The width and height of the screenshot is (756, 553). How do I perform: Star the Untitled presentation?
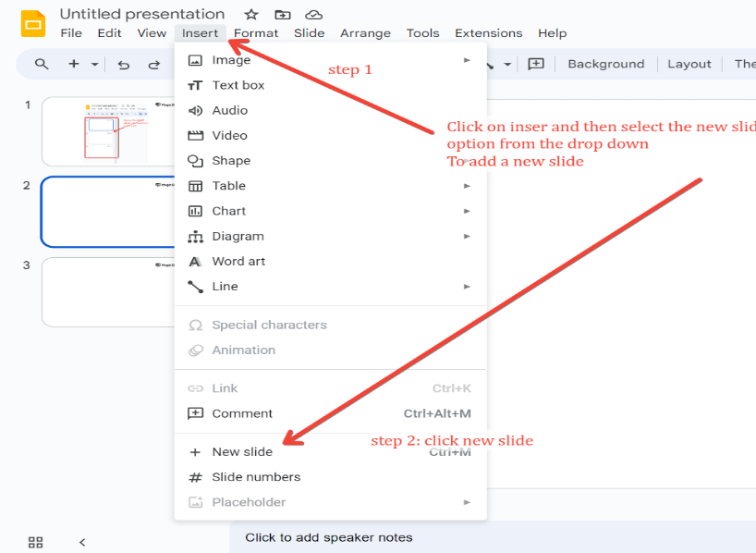(251, 15)
